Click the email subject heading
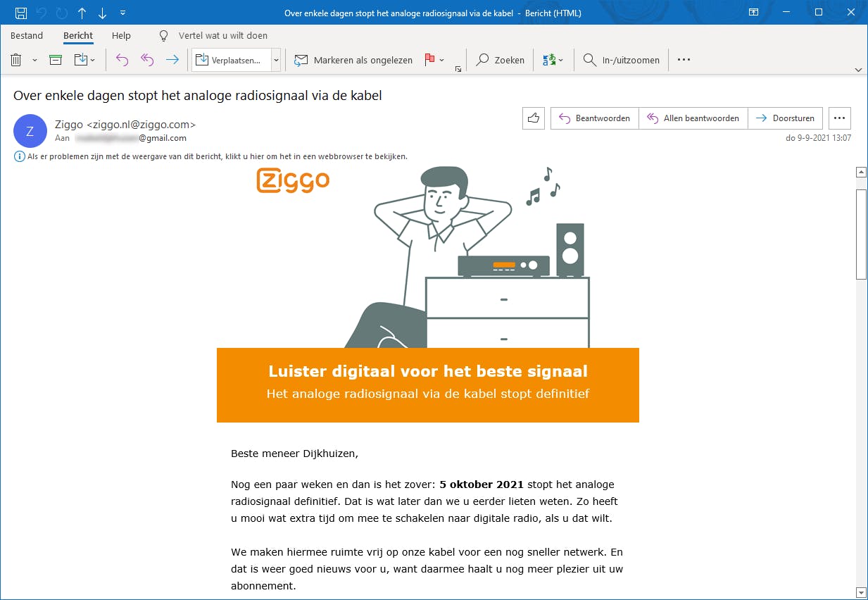 pyautogui.click(x=198, y=95)
